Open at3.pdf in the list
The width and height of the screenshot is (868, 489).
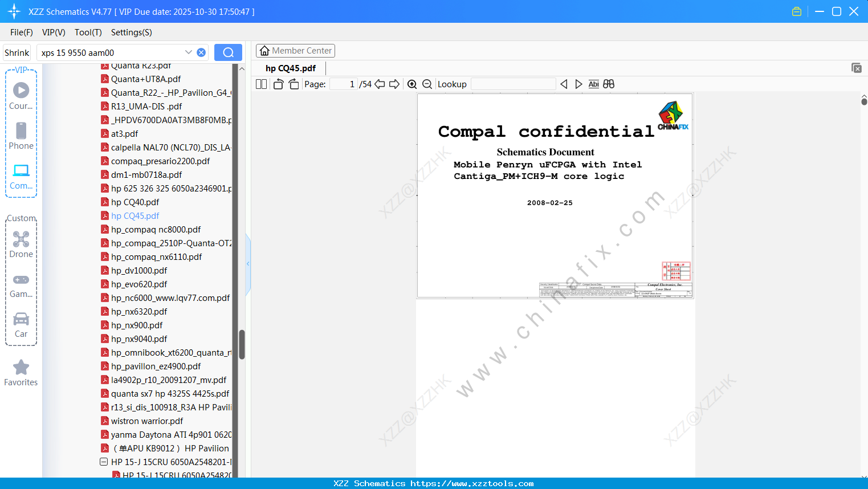tap(124, 134)
